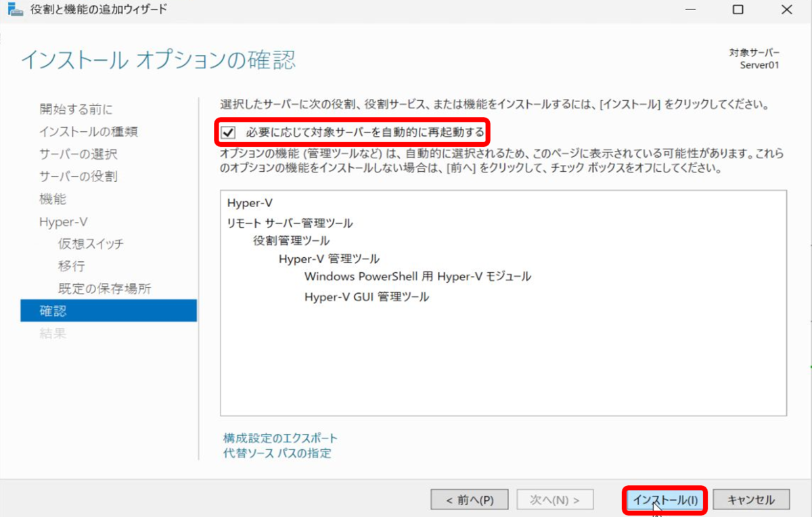Viewport: 812px width, 517px height.
Task: Select the highlighted 確認 step
Action: [x=109, y=311]
